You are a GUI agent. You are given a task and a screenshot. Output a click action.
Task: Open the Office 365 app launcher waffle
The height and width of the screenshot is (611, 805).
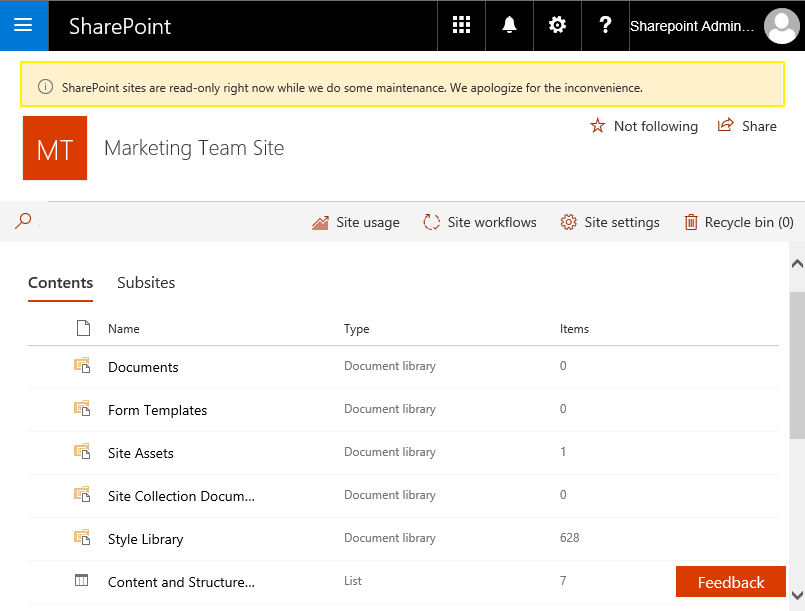460,26
